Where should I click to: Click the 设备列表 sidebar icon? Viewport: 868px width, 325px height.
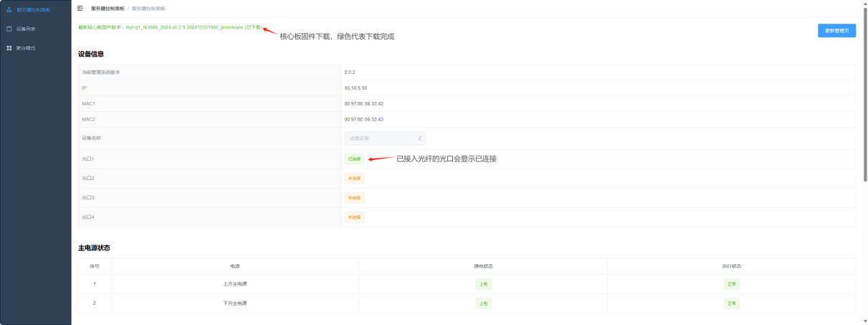(9, 29)
